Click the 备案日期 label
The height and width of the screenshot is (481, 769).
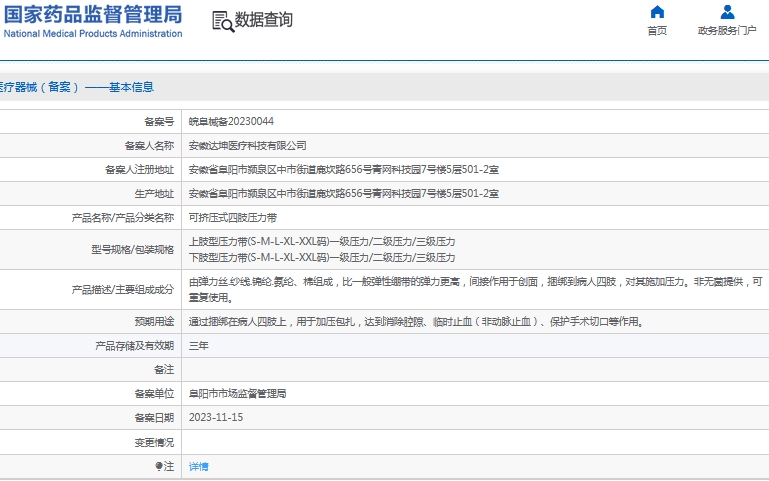pyautogui.click(x=154, y=418)
